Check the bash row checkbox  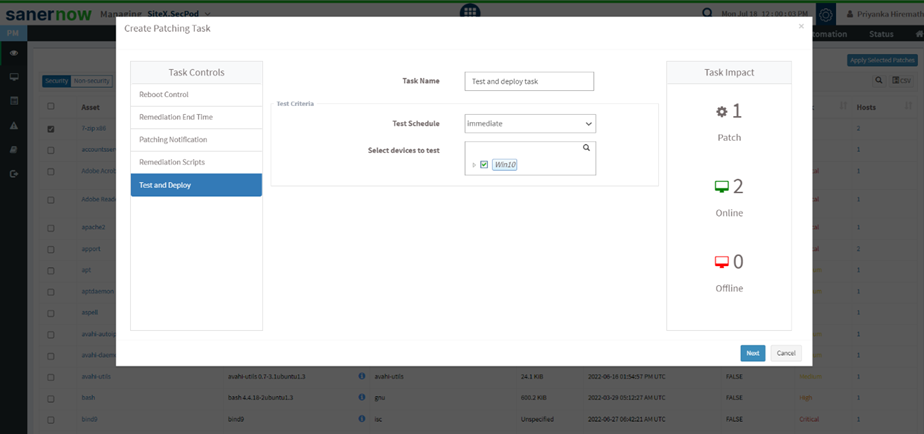pos(51,398)
